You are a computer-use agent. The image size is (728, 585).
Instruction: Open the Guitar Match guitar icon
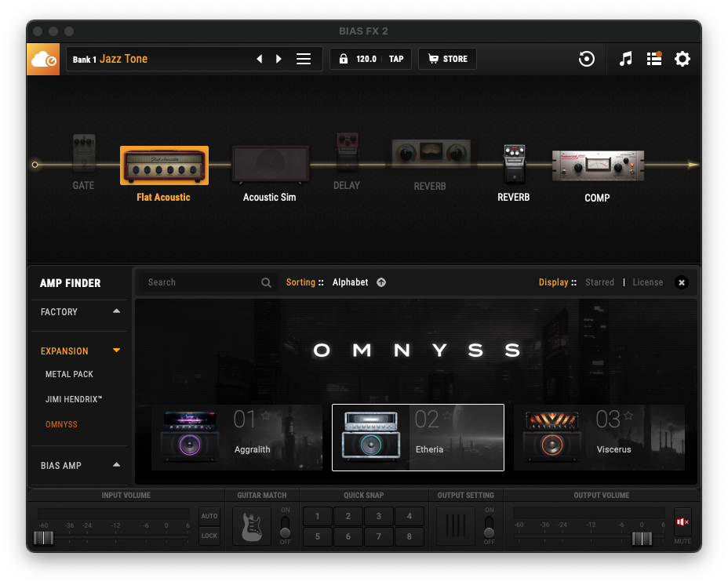click(x=252, y=526)
